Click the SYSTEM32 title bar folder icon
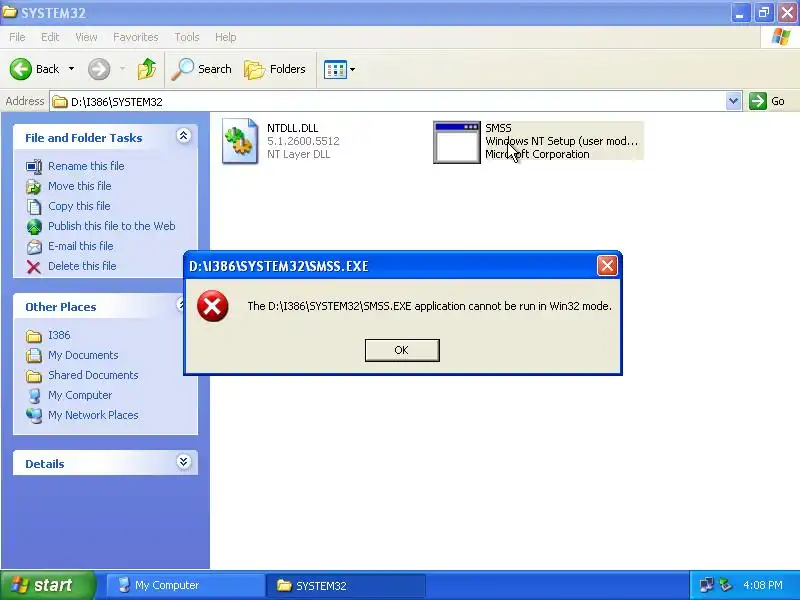800x600 pixels. pos(10,11)
